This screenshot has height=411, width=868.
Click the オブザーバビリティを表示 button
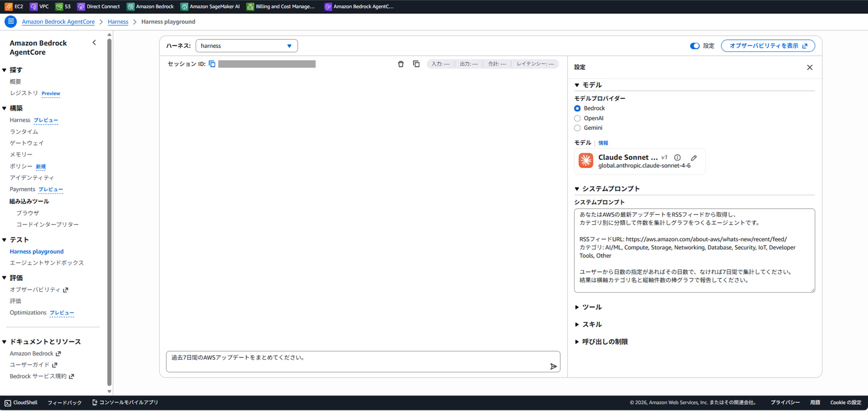point(768,46)
